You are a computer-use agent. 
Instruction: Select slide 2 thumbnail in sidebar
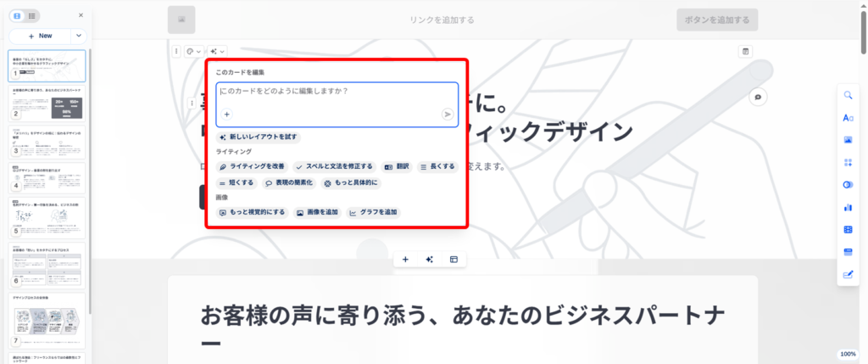point(47,104)
